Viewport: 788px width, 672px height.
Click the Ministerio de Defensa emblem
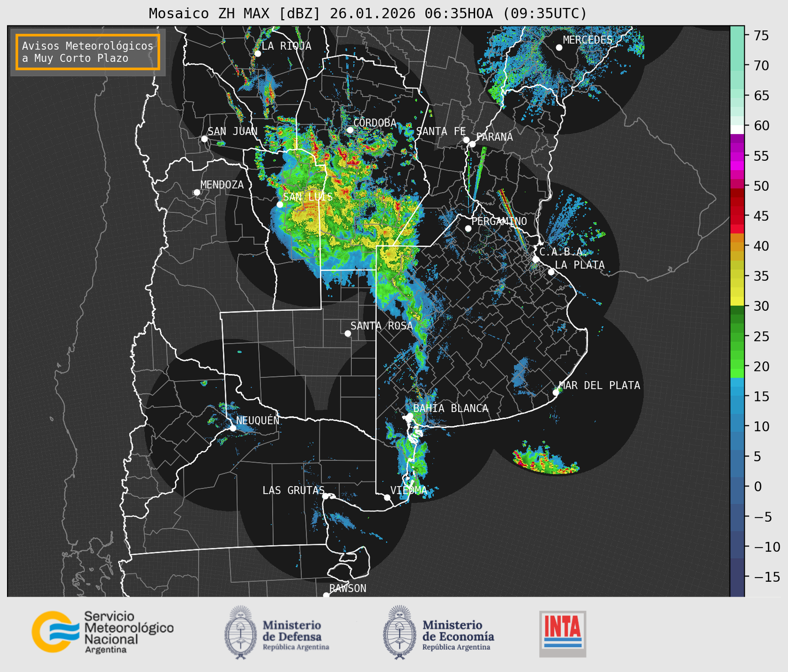coord(240,632)
